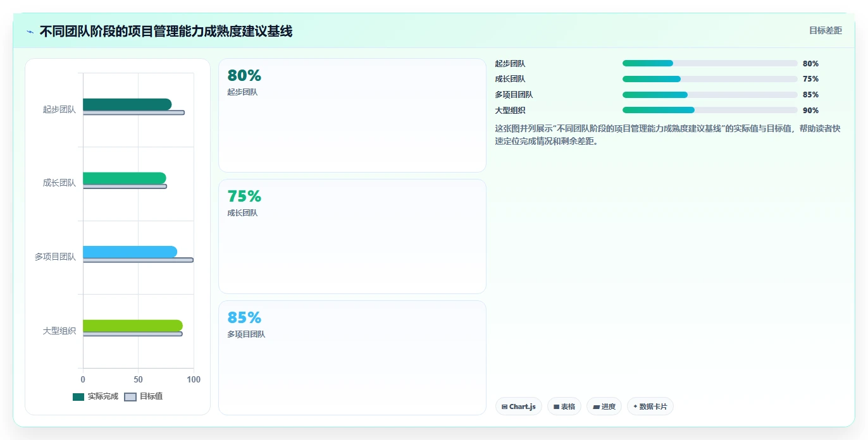Screen dimensions: 868x440
Task: Click the 实际完成 legend color box
Action: pyautogui.click(x=78, y=397)
